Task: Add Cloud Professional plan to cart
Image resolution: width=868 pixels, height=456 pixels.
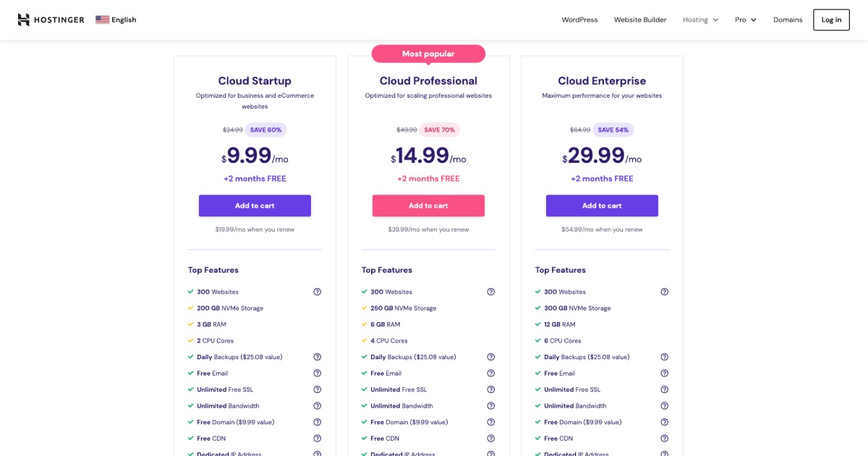Action: coord(428,206)
